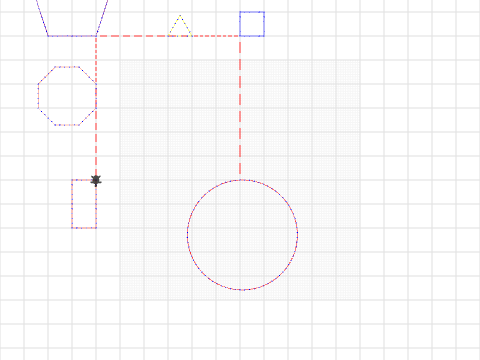Click the vertical dashed line above the circle
This screenshot has width=480, height=360.
coord(240,105)
